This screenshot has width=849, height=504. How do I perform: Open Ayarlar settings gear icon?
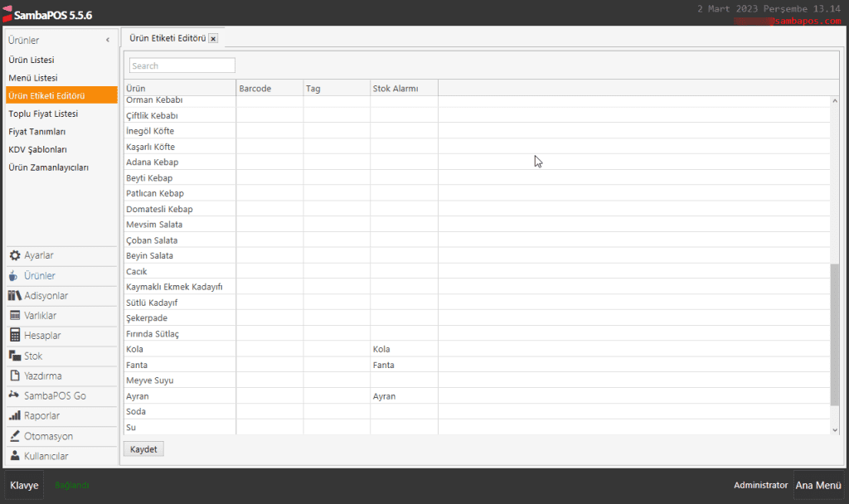click(15, 256)
